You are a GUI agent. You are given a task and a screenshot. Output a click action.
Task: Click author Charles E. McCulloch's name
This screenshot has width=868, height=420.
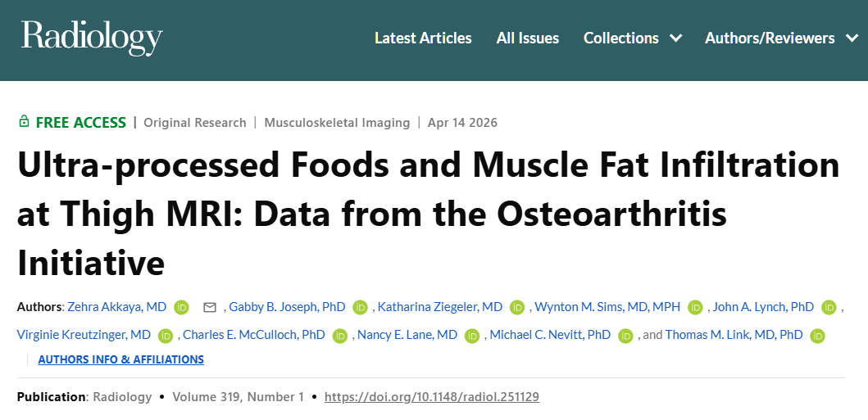(254, 335)
